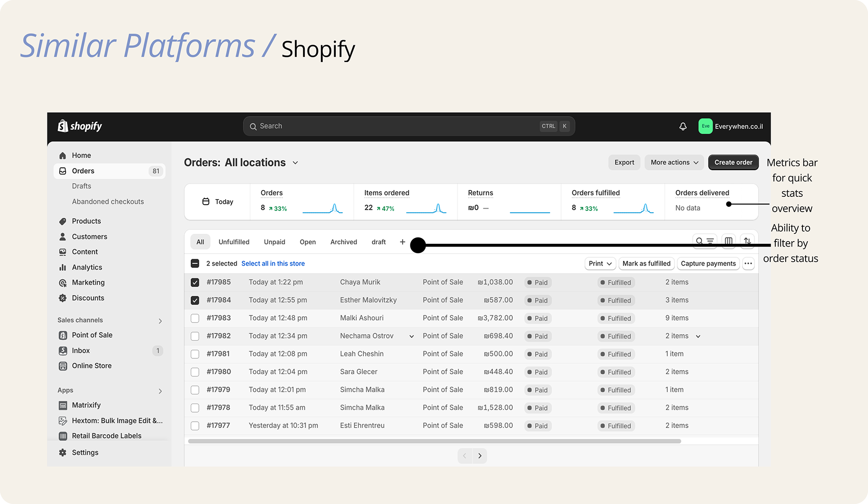Screen dimensions: 868x504
Task: Click the Products tag icon
Action: click(x=63, y=221)
